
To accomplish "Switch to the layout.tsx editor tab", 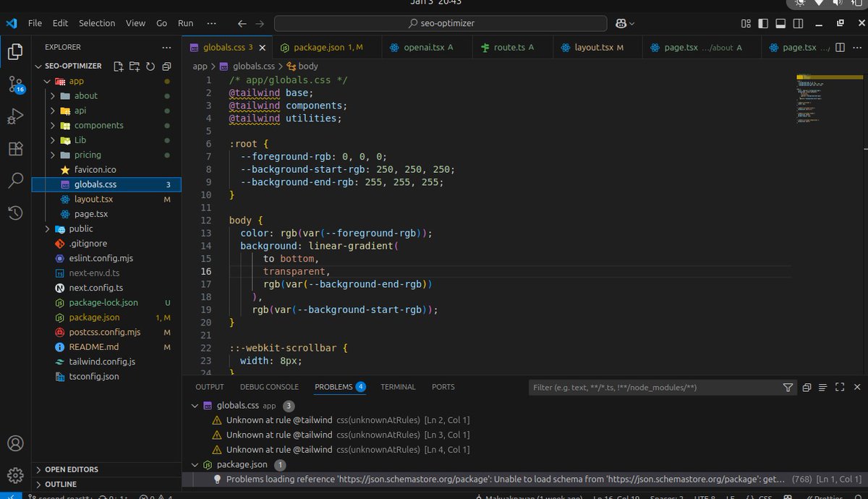I will pyautogui.click(x=598, y=48).
